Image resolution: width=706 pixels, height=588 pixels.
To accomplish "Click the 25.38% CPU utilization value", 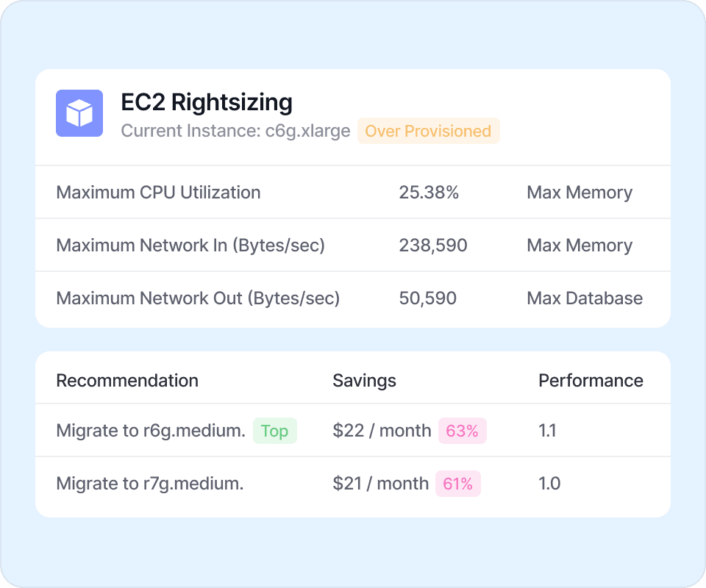I will 429,193.
